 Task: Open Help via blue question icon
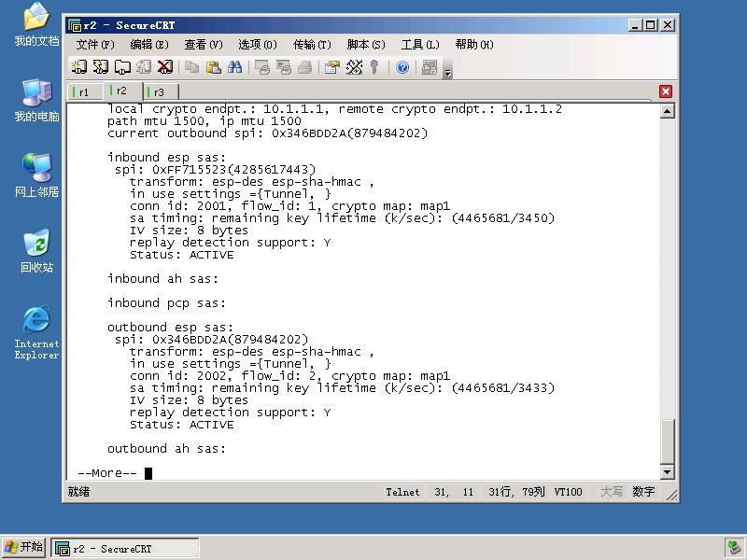click(402, 67)
